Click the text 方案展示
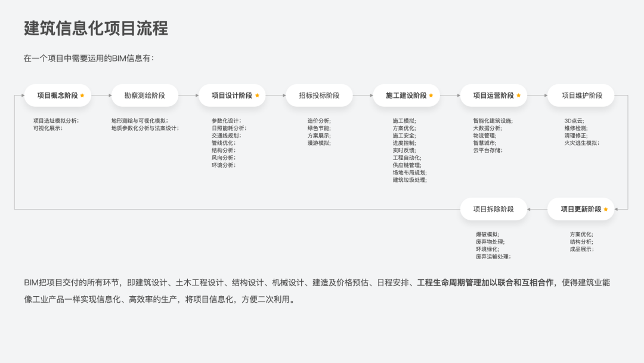 pyautogui.click(x=318, y=136)
